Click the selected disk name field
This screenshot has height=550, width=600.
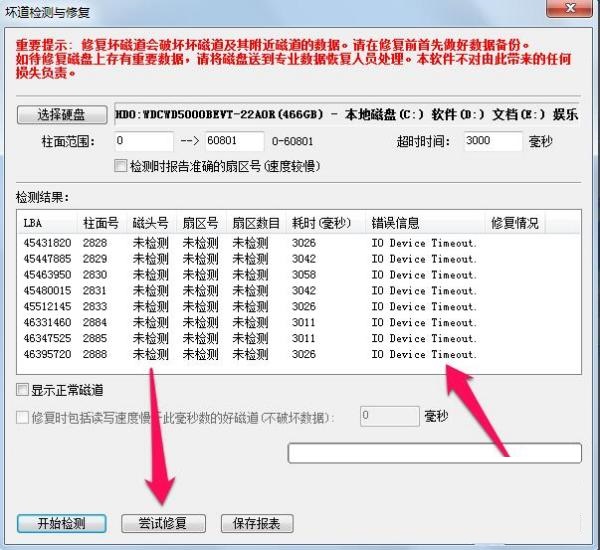pos(346,114)
